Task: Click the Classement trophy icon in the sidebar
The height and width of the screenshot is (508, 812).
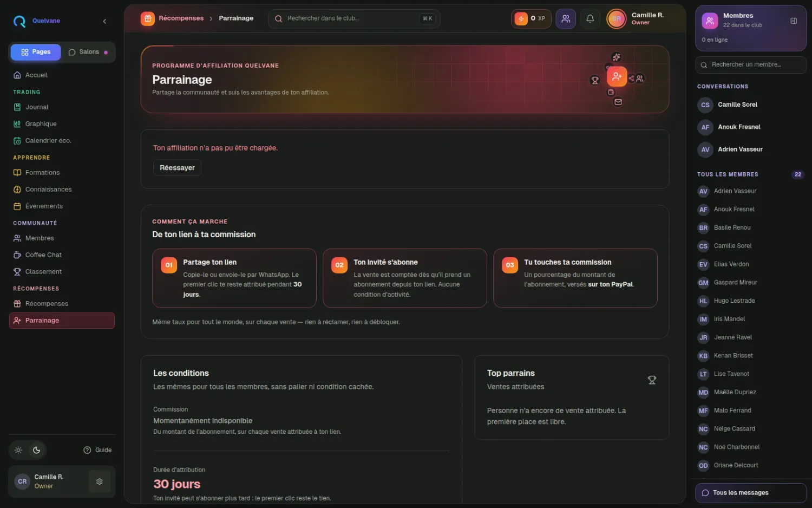Action: 17,272
